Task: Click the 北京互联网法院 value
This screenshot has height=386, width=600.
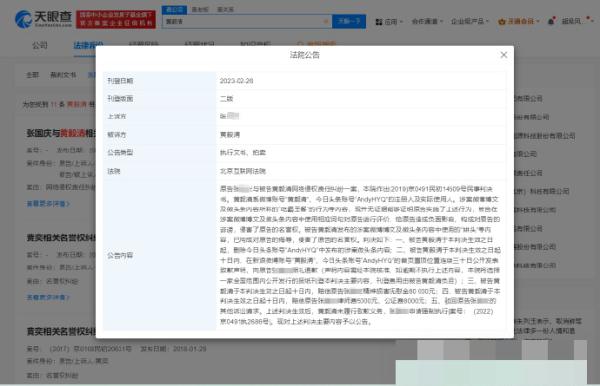Action: [243, 171]
